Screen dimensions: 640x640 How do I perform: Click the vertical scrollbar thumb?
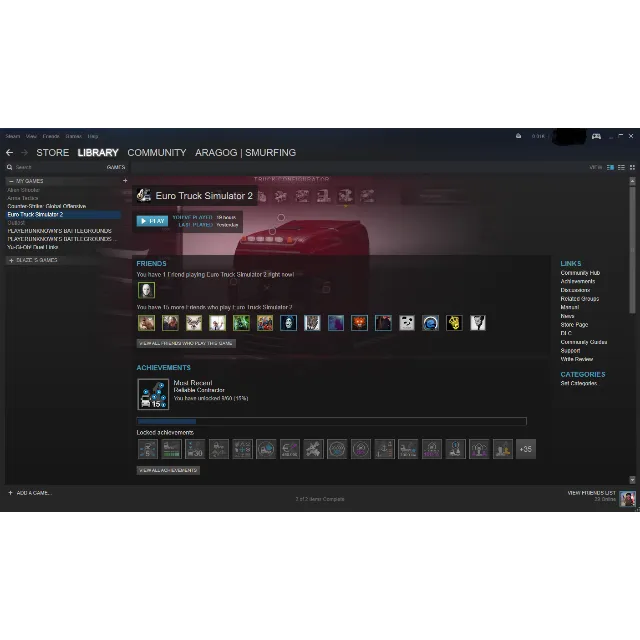coord(632,249)
